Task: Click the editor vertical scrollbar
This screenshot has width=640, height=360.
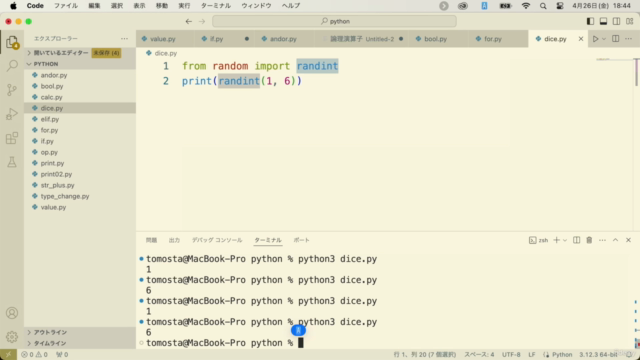Action: tap(636, 72)
